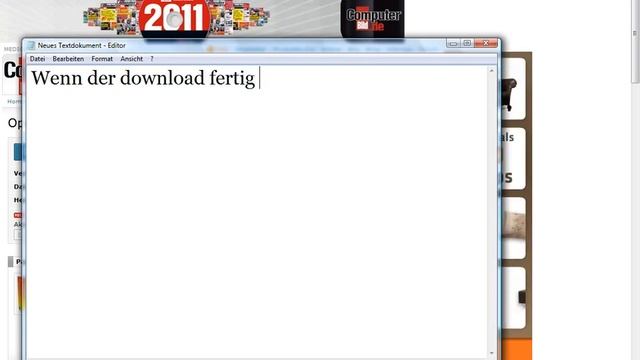Click the browser page vertical scrollbar
This screenshot has width=640, height=360.
point(635,41)
